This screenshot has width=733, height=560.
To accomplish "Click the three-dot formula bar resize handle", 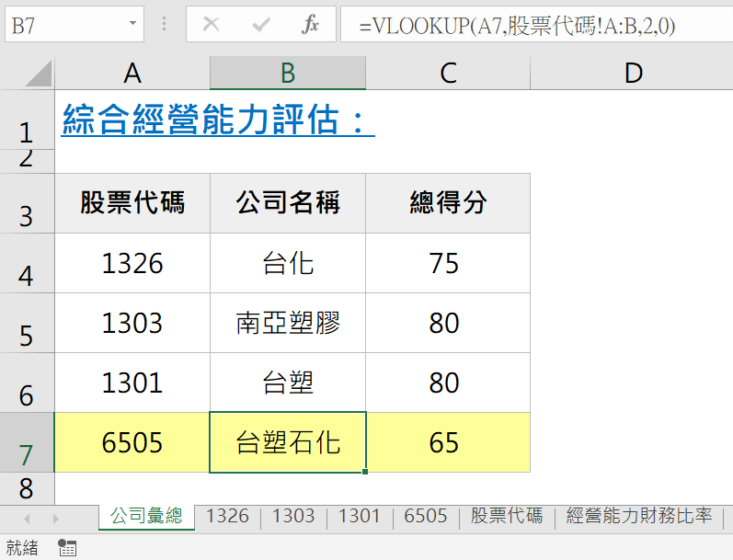I will 164,24.
